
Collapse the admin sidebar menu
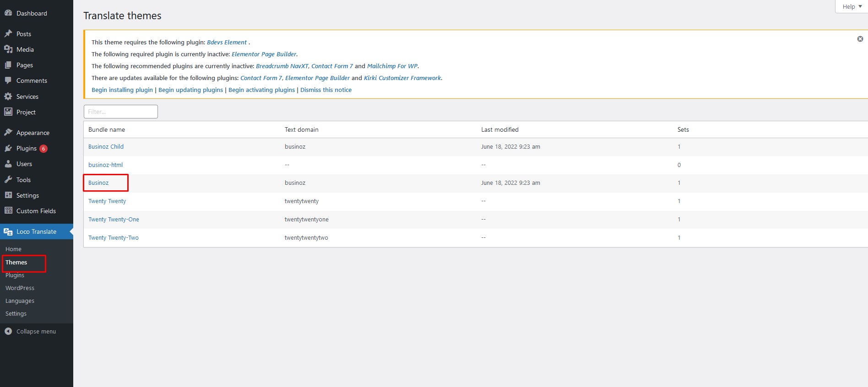31,331
